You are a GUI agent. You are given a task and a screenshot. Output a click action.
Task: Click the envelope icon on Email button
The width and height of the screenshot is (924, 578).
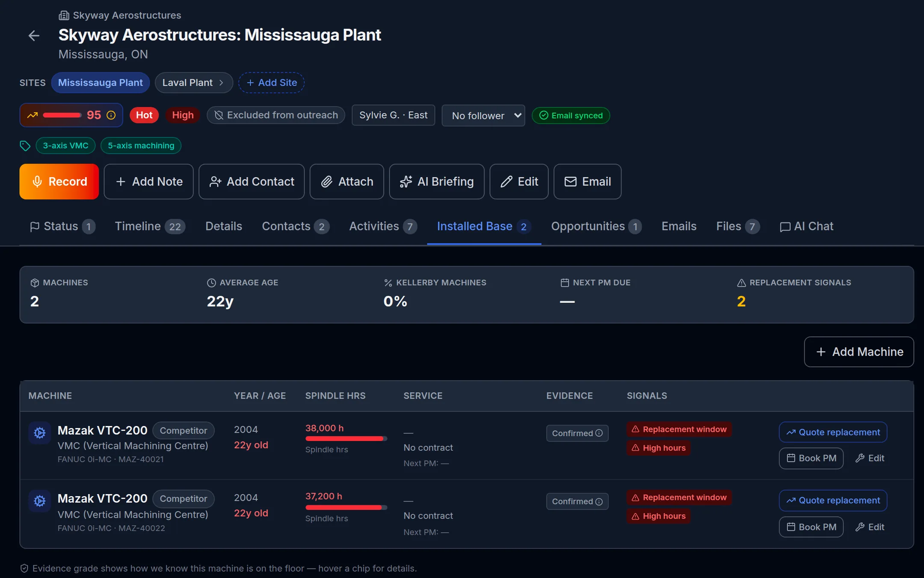(x=570, y=182)
